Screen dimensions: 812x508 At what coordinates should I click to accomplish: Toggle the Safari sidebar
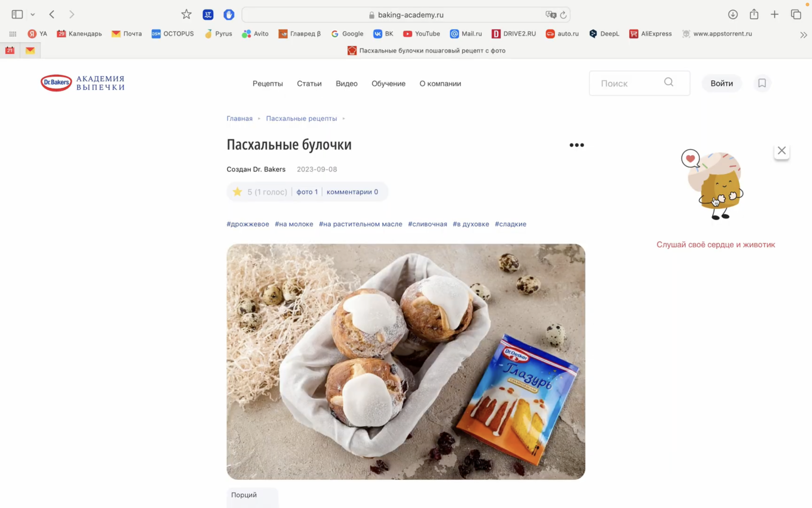coord(17,15)
